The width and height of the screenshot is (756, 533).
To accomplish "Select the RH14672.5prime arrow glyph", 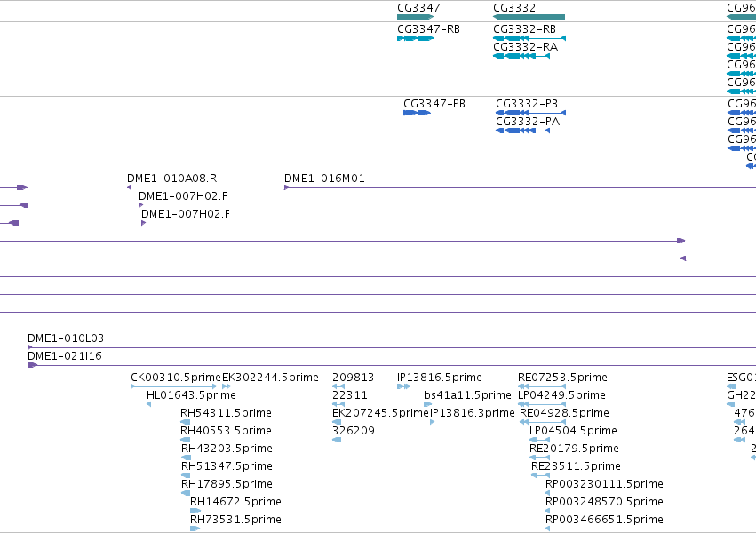I will tap(195, 511).
